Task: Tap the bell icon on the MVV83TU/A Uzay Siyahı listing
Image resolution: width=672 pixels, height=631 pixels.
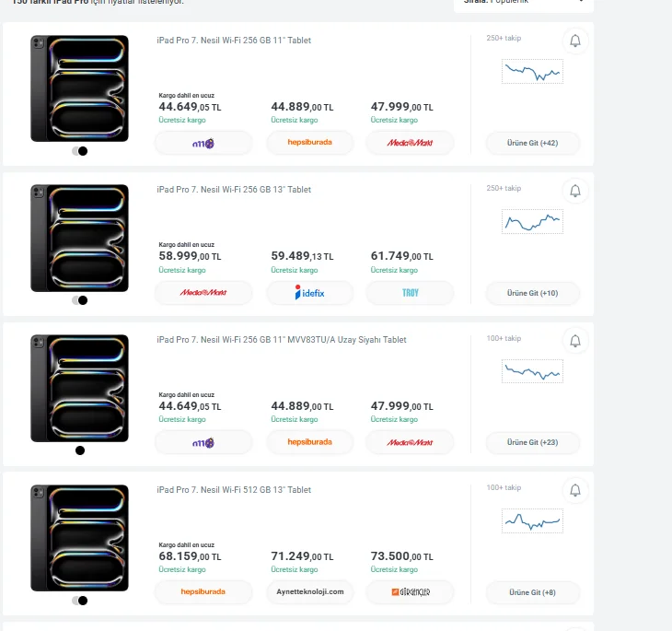Action: (575, 341)
